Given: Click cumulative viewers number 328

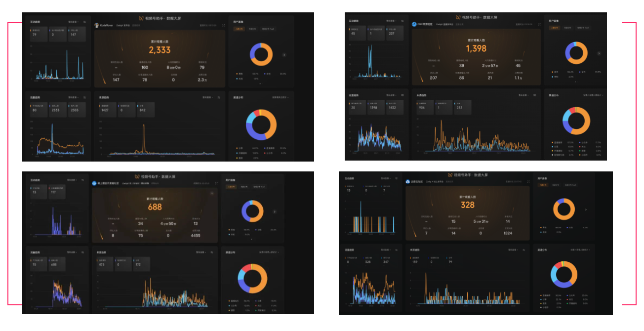Looking at the screenshot, I should pos(468,205).
